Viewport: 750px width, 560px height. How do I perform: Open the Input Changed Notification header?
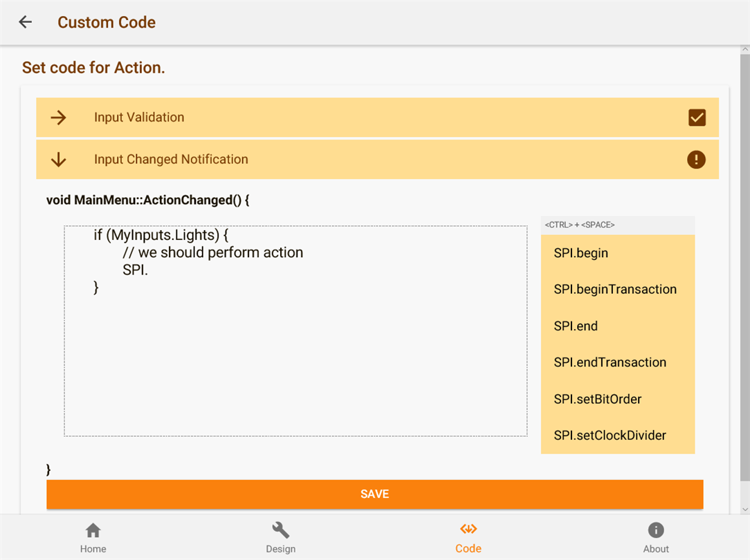click(171, 160)
